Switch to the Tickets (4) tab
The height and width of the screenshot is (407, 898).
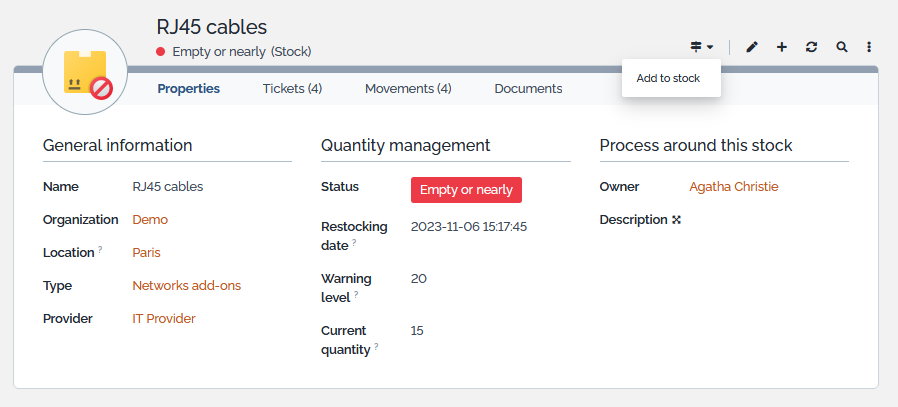[x=292, y=89]
